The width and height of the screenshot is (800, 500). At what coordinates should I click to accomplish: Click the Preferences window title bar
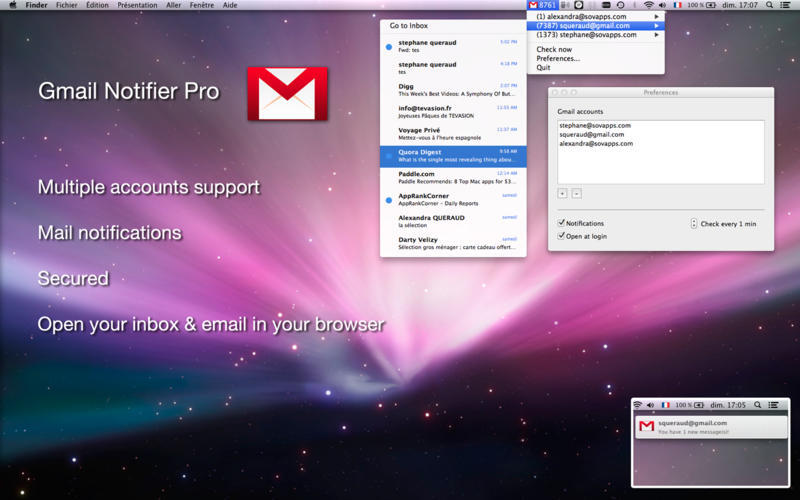pyautogui.click(x=661, y=92)
